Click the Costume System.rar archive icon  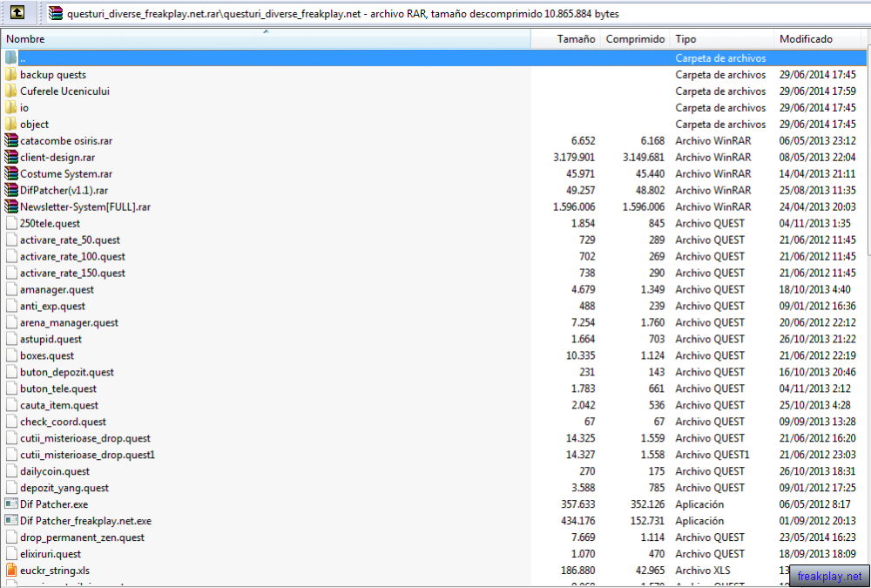(11, 174)
